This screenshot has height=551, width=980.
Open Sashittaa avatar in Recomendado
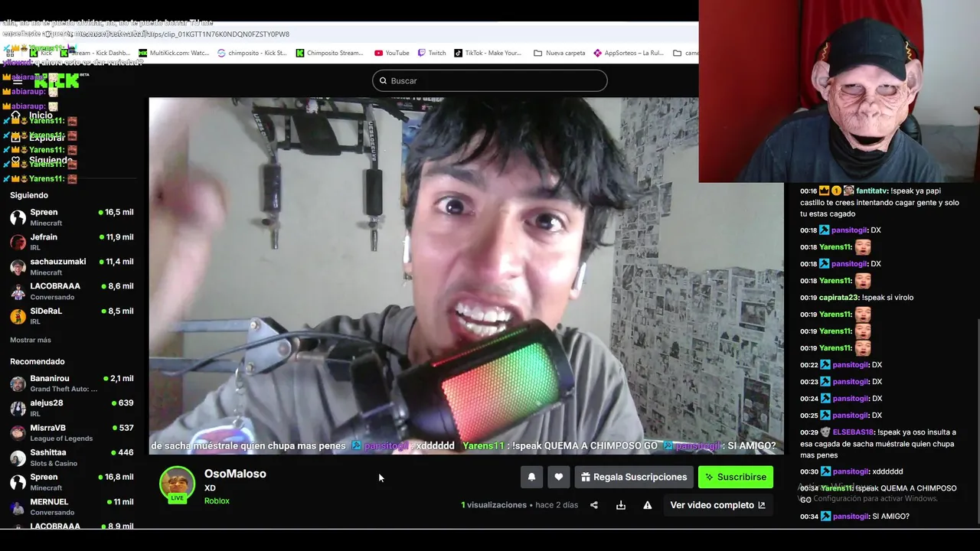point(18,458)
